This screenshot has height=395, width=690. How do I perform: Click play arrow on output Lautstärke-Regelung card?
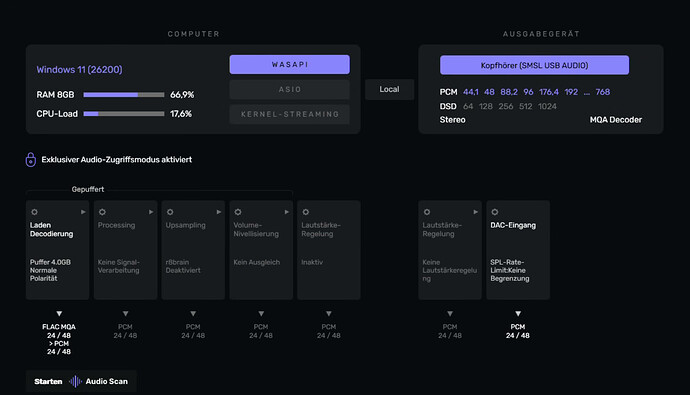click(x=476, y=212)
